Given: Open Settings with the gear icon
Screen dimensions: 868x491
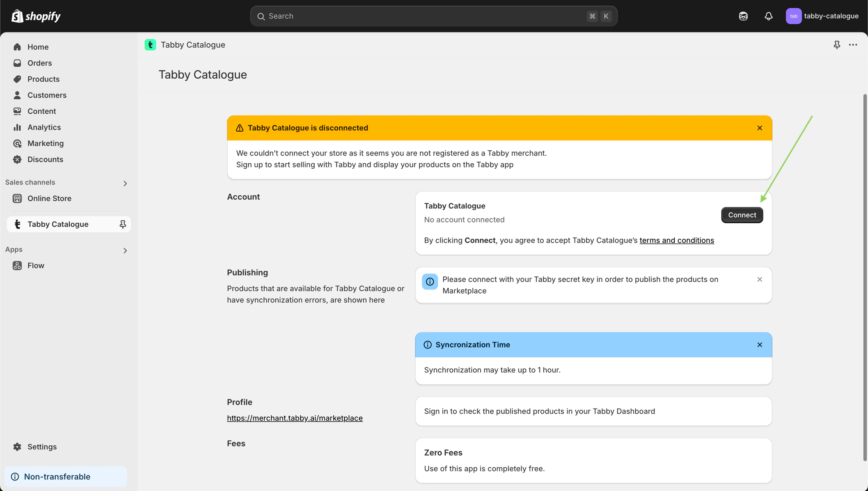Looking at the screenshot, I should (x=17, y=447).
